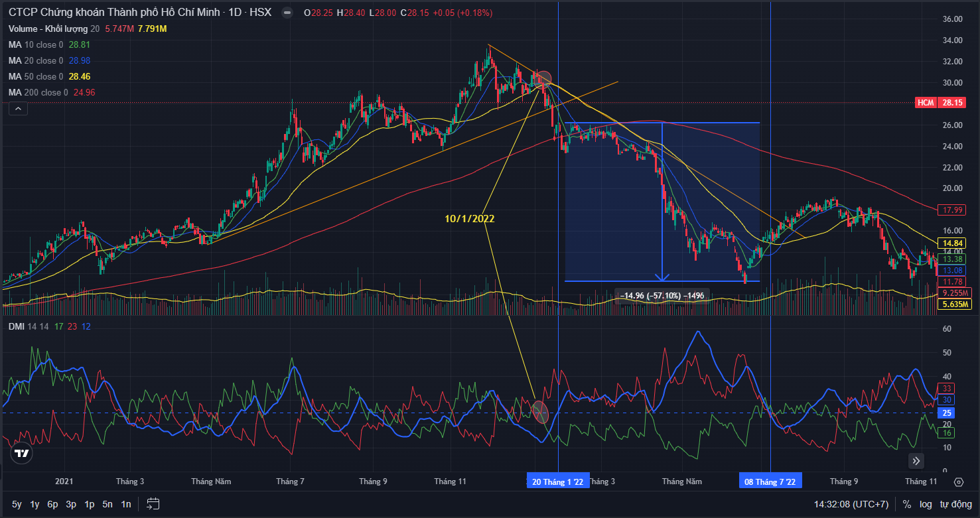980x518 pixels.
Task: Toggle log scale mode
Action: [x=926, y=504]
